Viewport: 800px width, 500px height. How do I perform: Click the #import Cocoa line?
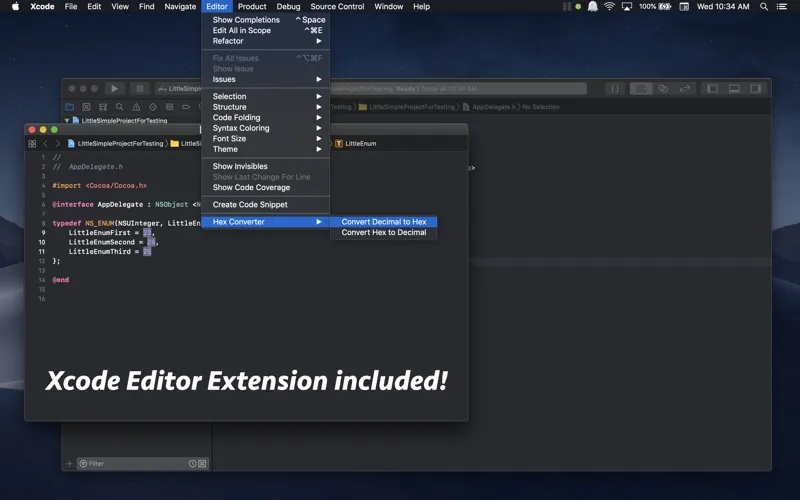pyautogui.click(x=99, y=186)
